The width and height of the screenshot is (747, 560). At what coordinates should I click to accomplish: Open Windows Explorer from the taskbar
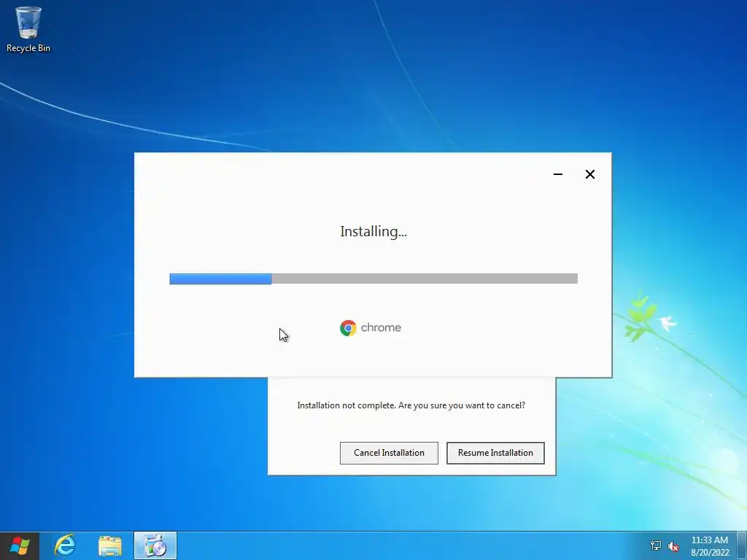click(x=110, y=545)
